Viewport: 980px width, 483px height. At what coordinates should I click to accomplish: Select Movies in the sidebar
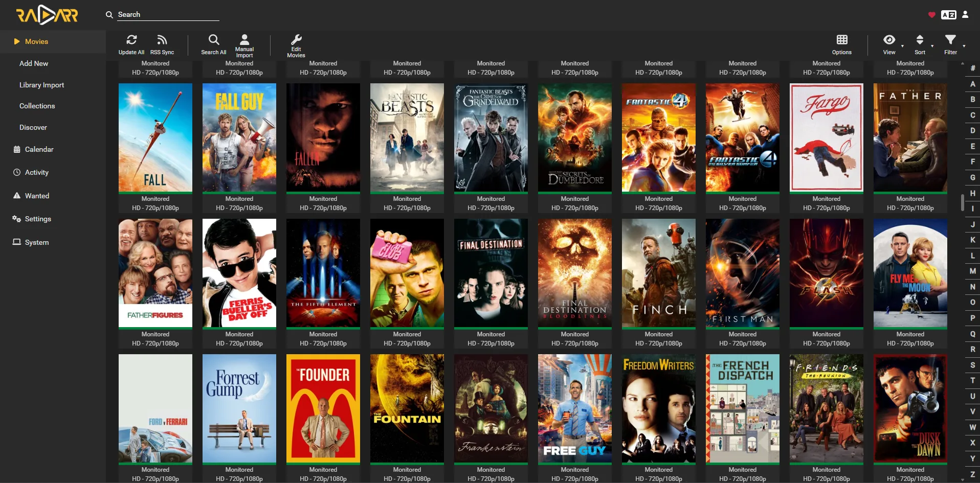click(x=53, y=41)
